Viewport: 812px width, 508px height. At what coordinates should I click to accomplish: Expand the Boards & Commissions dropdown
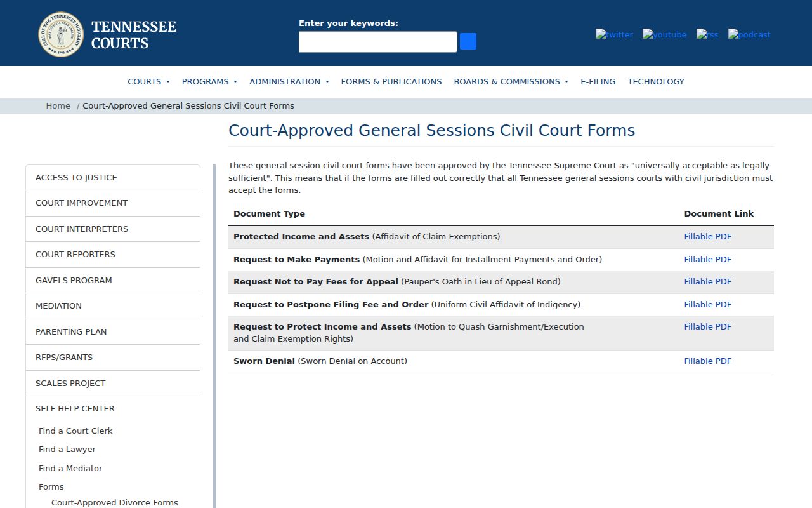(511, 81)
